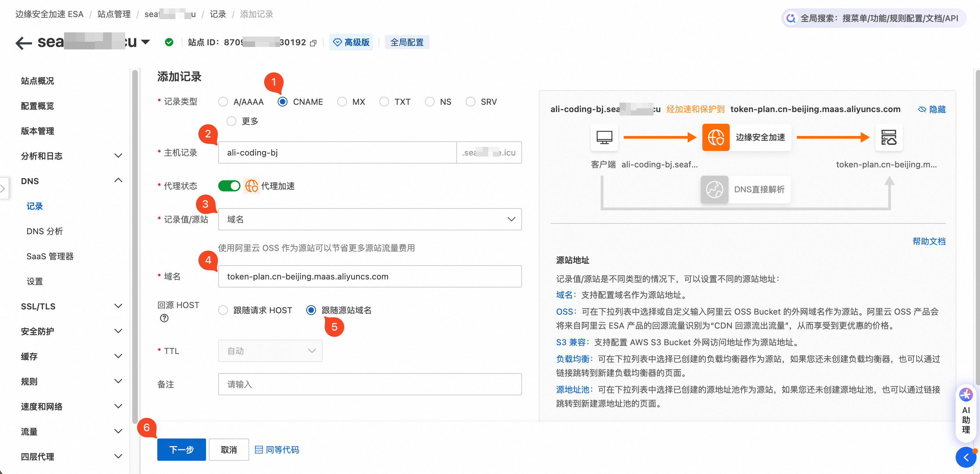The width and height of the screenshot is (980, 474).
Task: Click the 取消 button
Action: (229, 450)
